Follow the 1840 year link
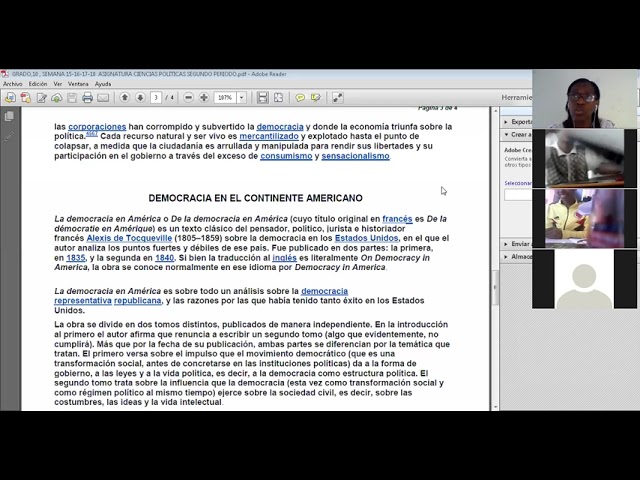Screen dimensions: 640x480 point(164,258)
